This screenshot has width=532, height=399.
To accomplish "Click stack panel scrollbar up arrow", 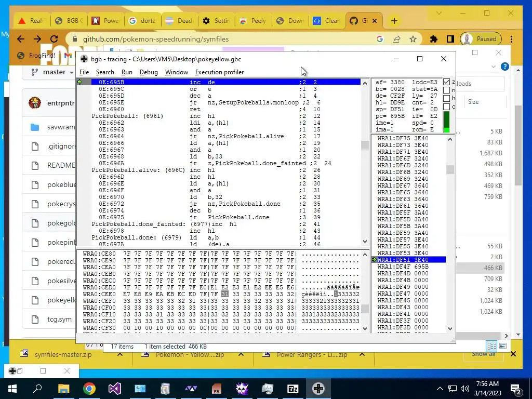I will (x=450, y=139).
